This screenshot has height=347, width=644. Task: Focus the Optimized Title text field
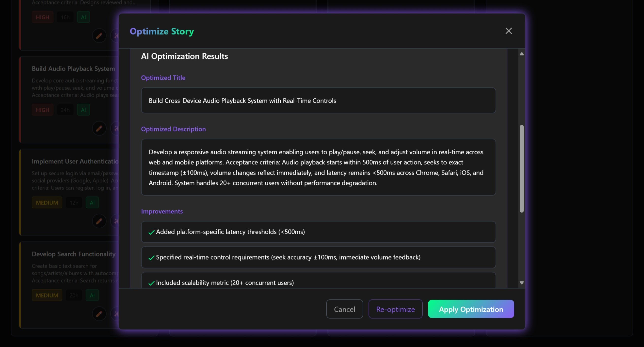(318, 100)
